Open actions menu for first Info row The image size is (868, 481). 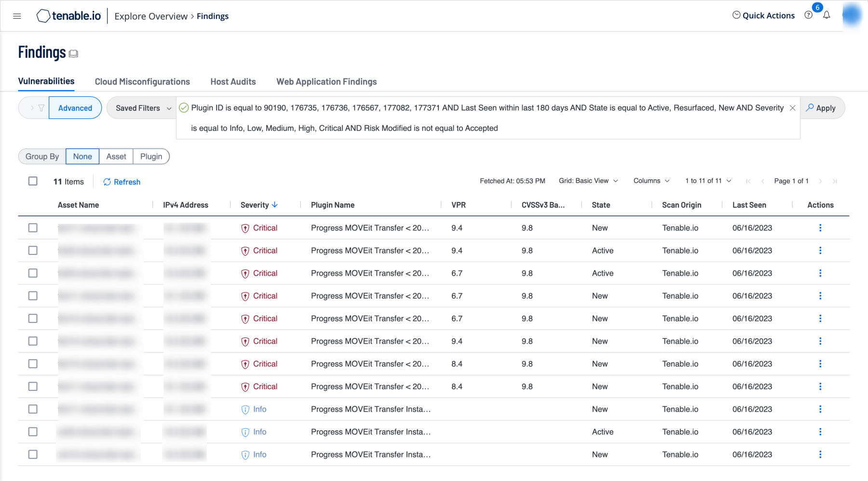(x=820, y=409)
